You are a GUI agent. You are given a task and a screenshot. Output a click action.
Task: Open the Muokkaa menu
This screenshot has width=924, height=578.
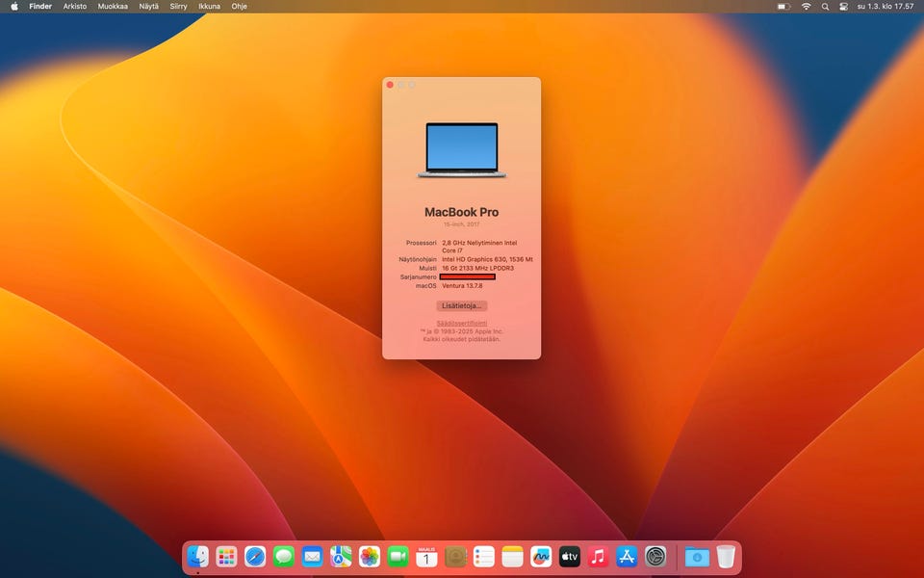113,7
